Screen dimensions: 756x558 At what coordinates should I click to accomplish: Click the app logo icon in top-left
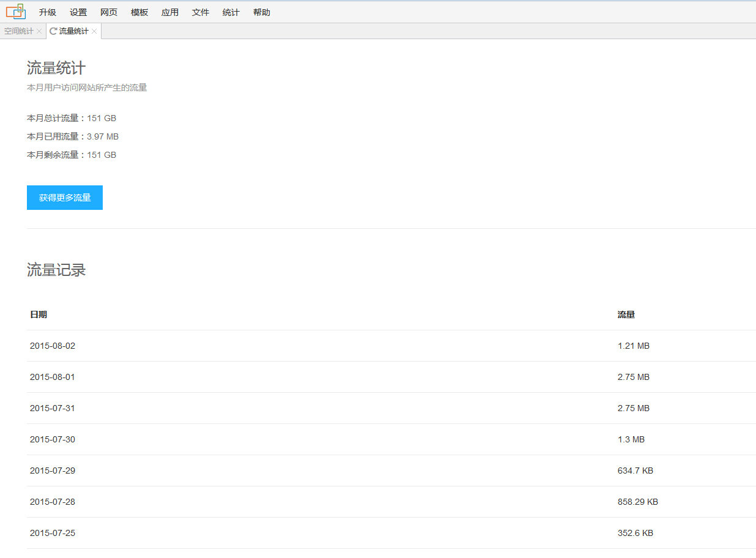point(15,12)
